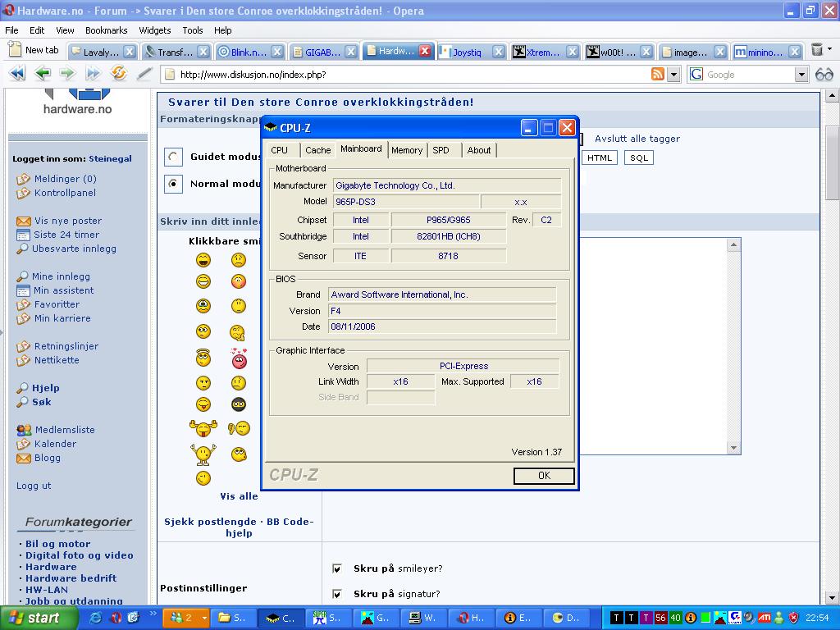Click the ATI tray icon

click(765, 618)
